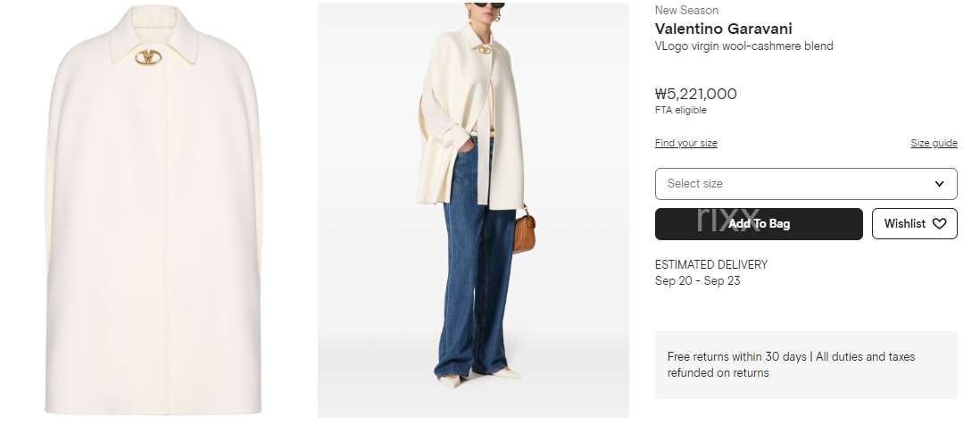Viewport: 980px width, 425px height.
Task: Click the heart icon beside Wishlist
Action: click(939, 224)
